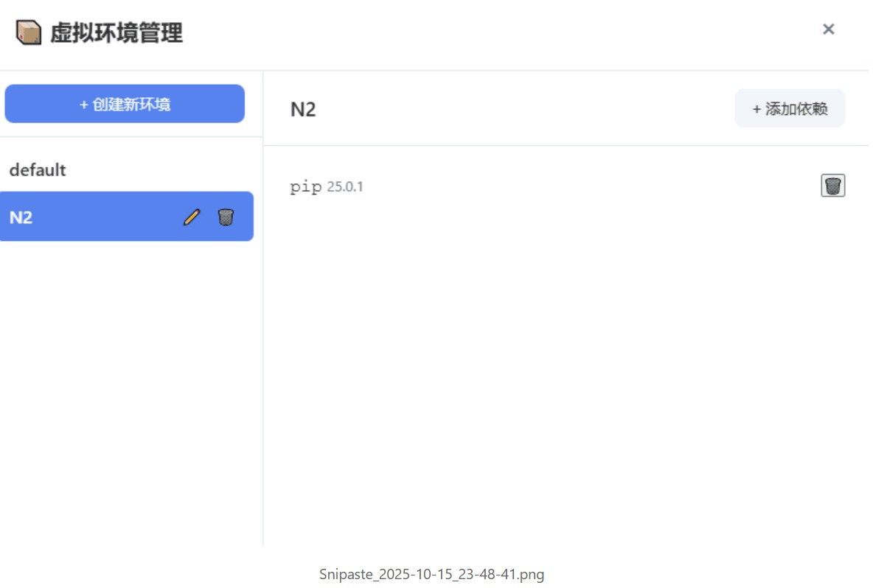
Task: Click the N2 heading in the detail panel
Action: click(x=303, y=109)
